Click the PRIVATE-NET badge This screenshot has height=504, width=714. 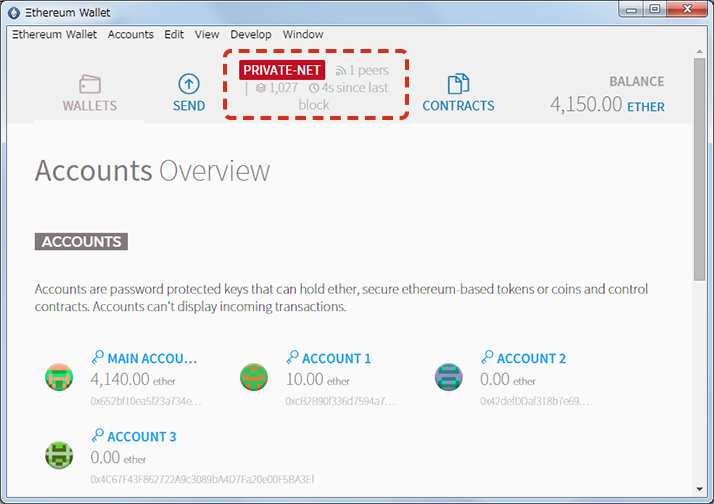point(282,70)
